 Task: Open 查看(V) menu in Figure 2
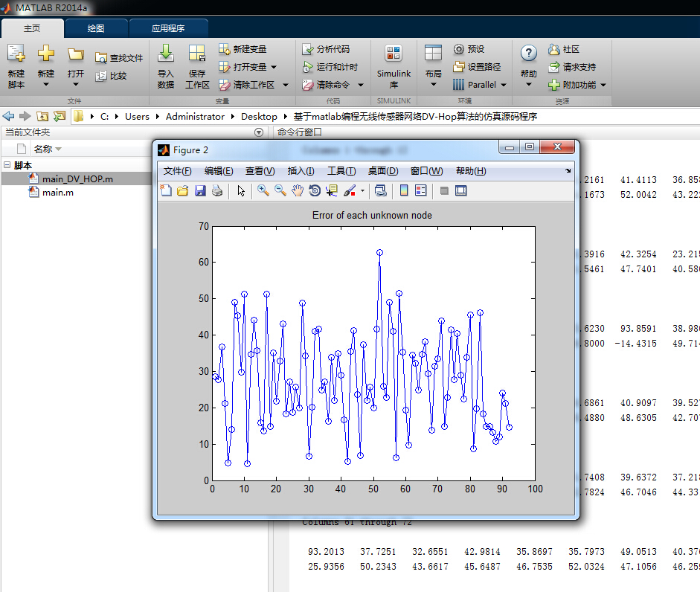click(260, 171)
